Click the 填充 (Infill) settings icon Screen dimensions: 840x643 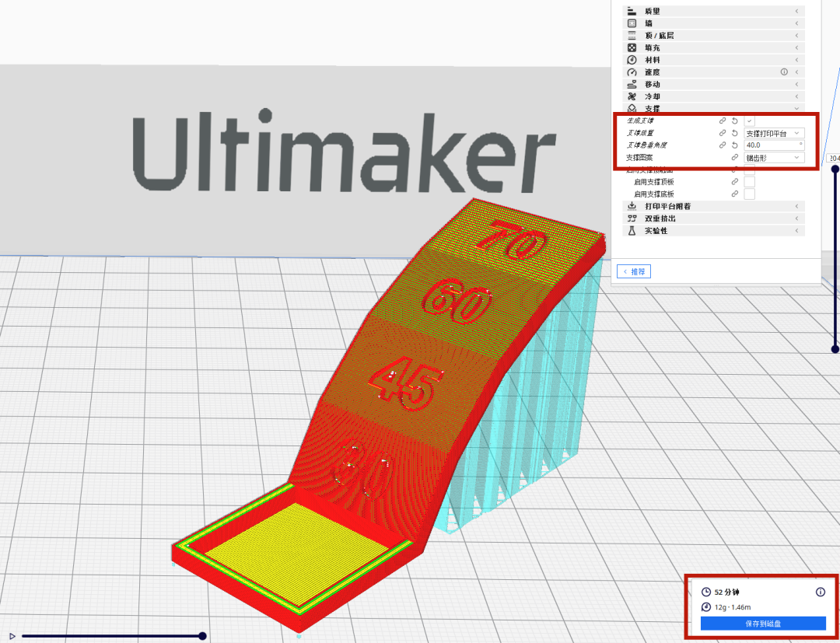coord(632,47)
